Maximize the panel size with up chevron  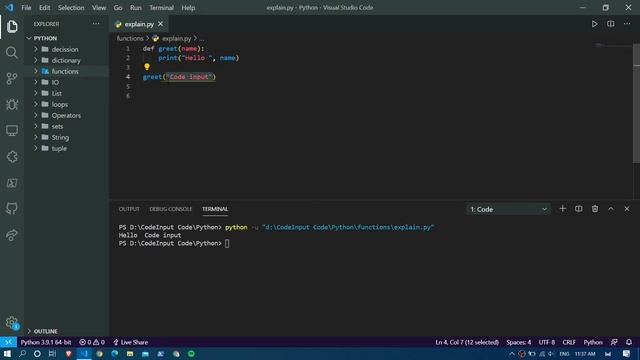611,209
